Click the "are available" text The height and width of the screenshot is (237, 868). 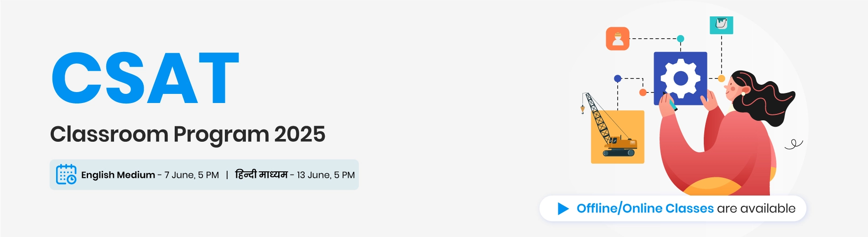756,209
